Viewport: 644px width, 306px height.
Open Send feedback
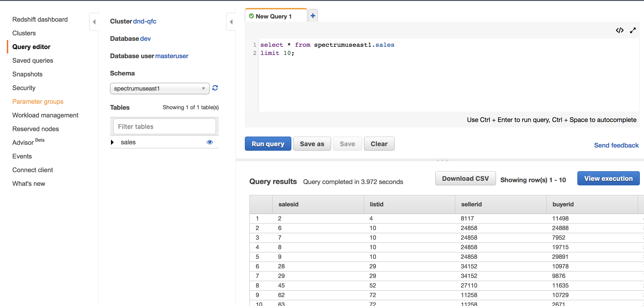pos(616,145)
